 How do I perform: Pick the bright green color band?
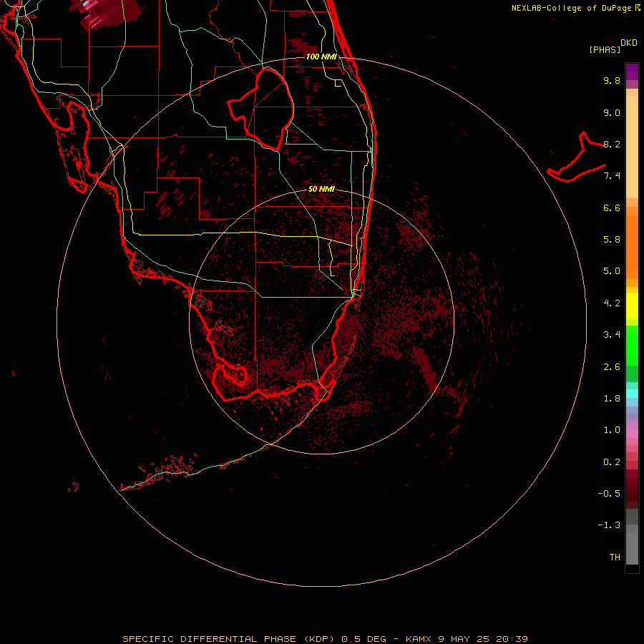632,345
